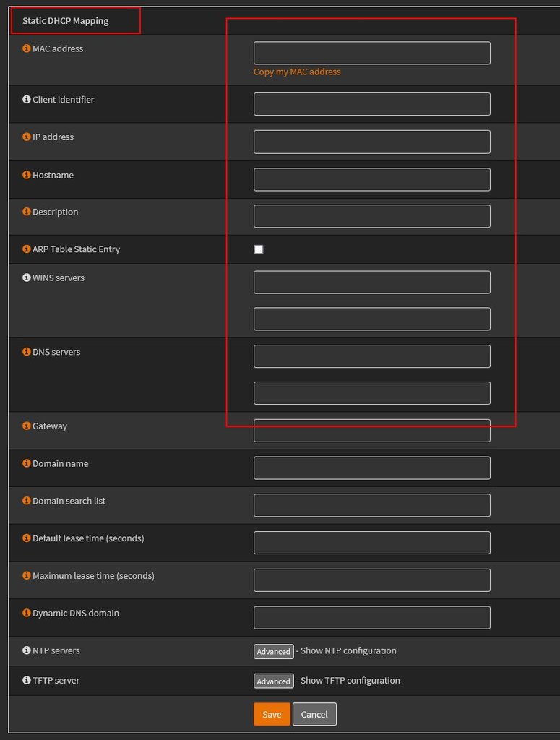Click the info icon next to TFTP server
The width and height of the screenshot is (560, 740).
(27, 680)
